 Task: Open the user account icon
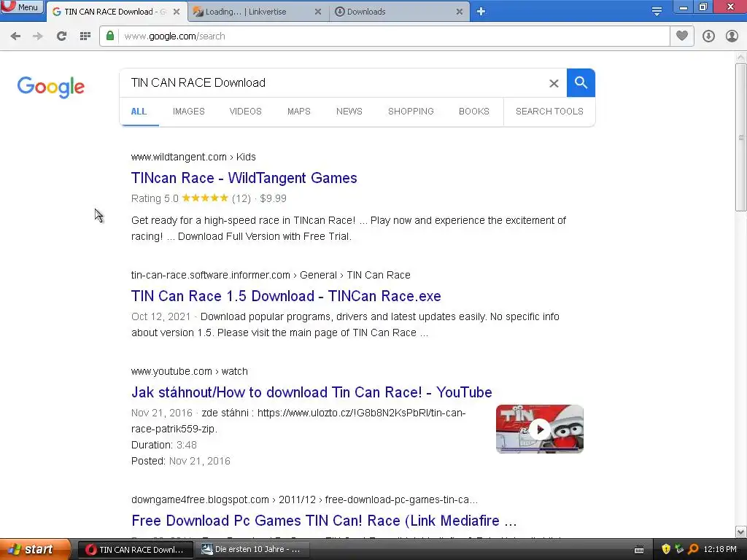click(732, 36)
